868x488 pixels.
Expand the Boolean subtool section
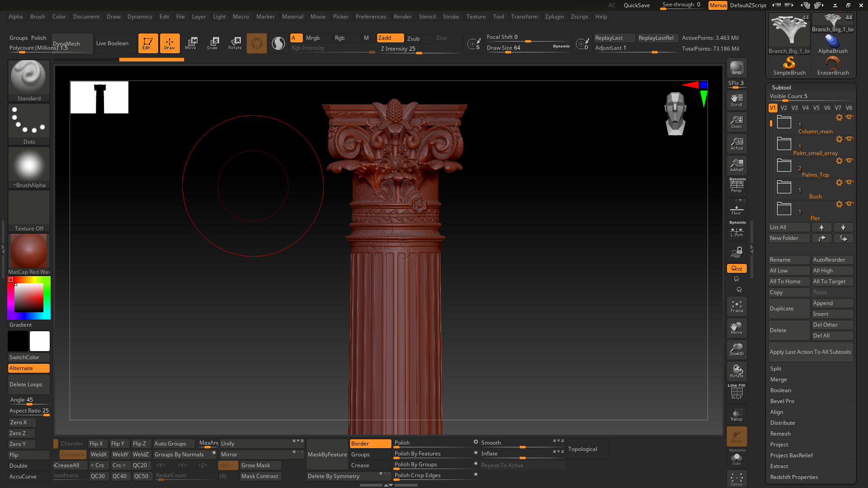click(x=781, y=390)
